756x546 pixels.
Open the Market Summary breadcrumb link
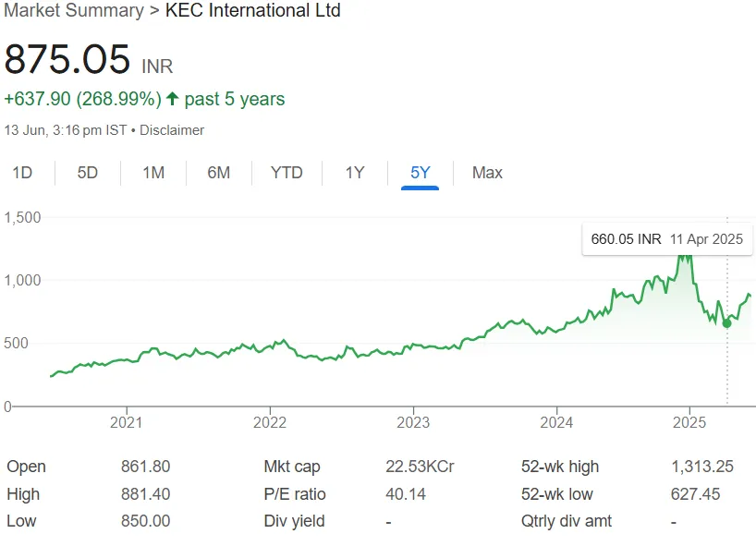click(x=74, y=10)
